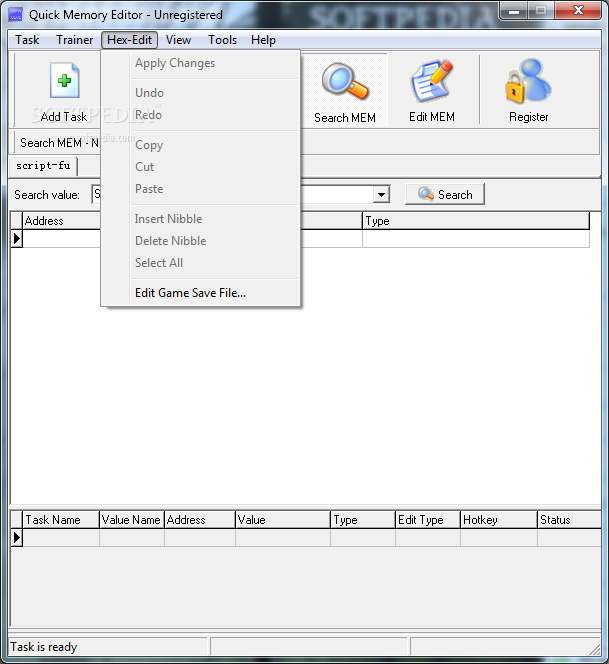Select the row marker in task table

17,538
